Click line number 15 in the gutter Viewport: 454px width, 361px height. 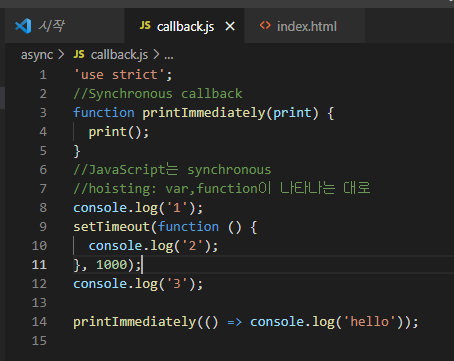[39, 341]
